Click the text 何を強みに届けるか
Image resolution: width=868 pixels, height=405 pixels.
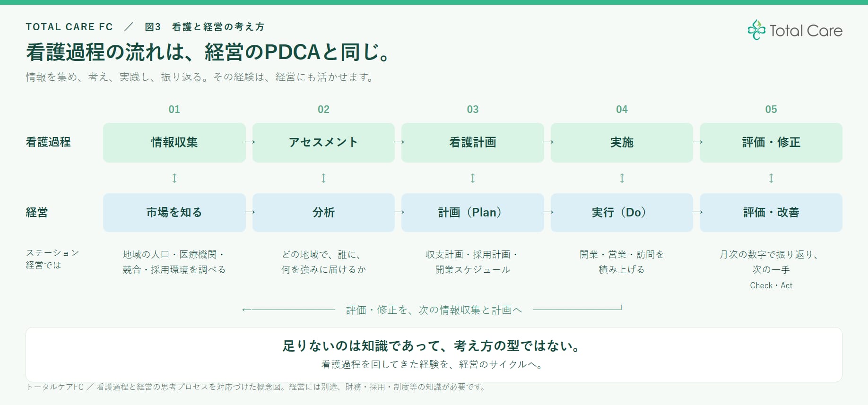click(x=323, y=270)
